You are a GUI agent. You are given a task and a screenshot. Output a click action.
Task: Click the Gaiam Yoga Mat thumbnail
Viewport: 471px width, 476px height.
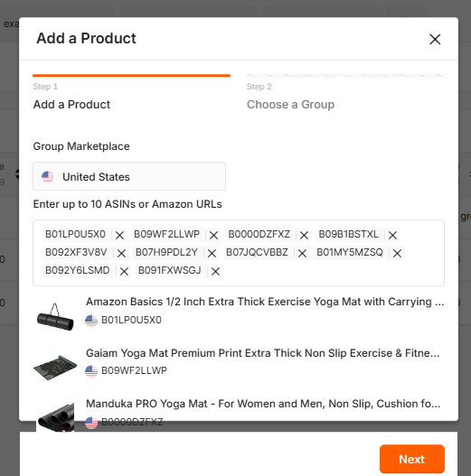(x=55, y=368)
